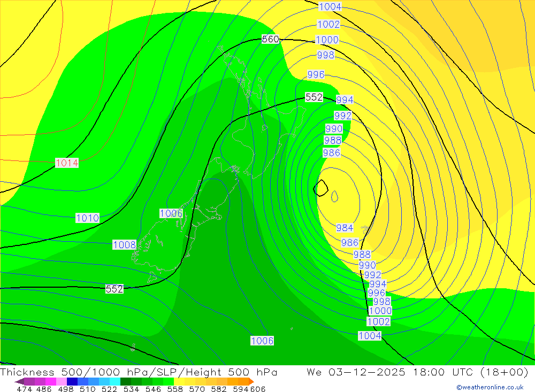Click the 1010 pressure label
This screenshot has height=392, width=535.
pyautogui.click(x=87, y=218)
